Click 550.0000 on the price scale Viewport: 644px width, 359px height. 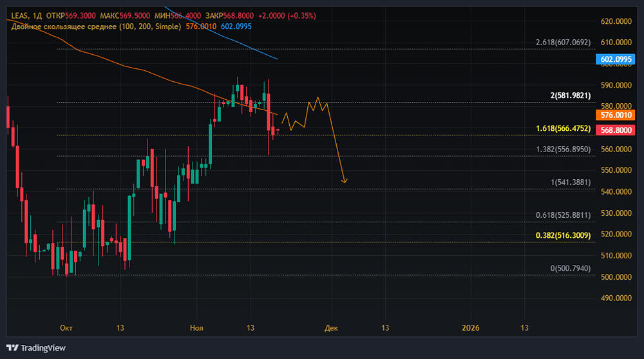pyautogui.click(x=616, y=170)
